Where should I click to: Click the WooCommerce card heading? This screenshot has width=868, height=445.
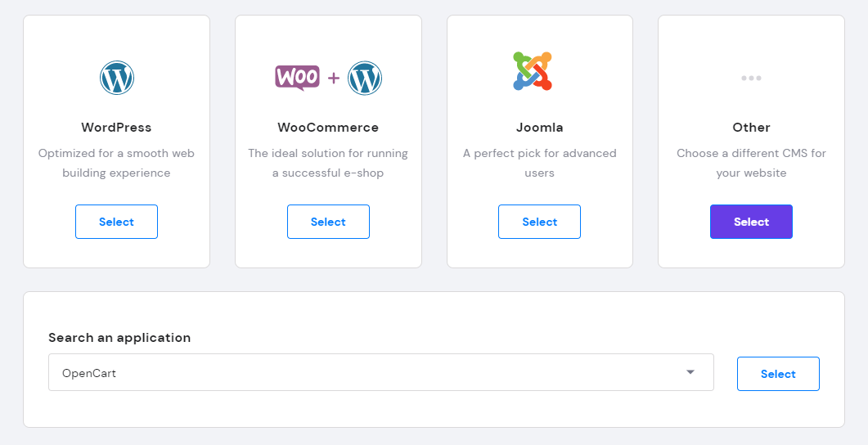pyautogui.click(x=328, y=128)
